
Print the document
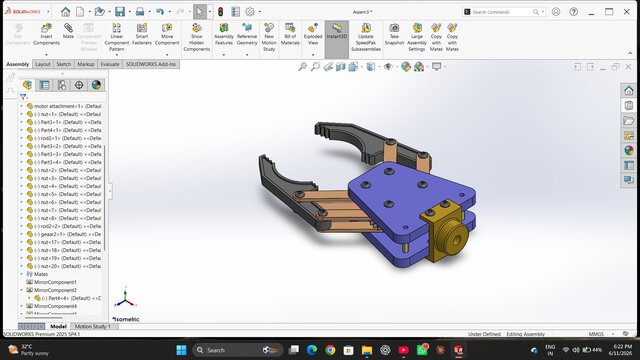[x=140, y=12]
